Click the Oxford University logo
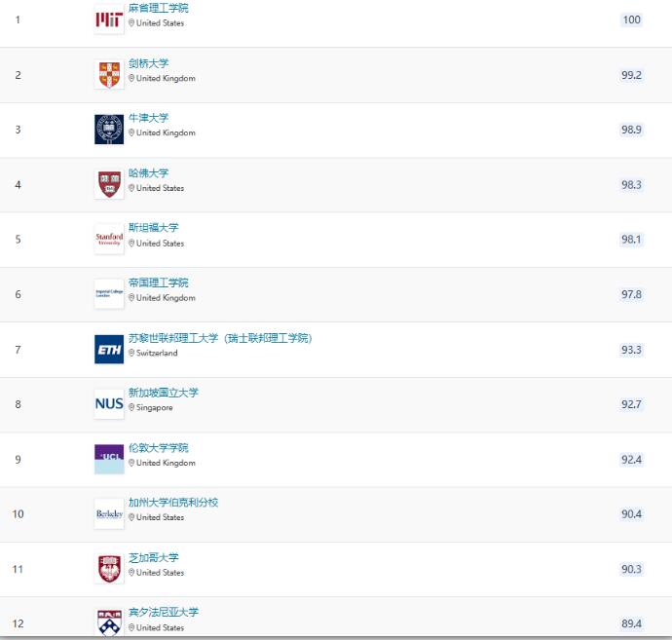 (x=109, y=129)
